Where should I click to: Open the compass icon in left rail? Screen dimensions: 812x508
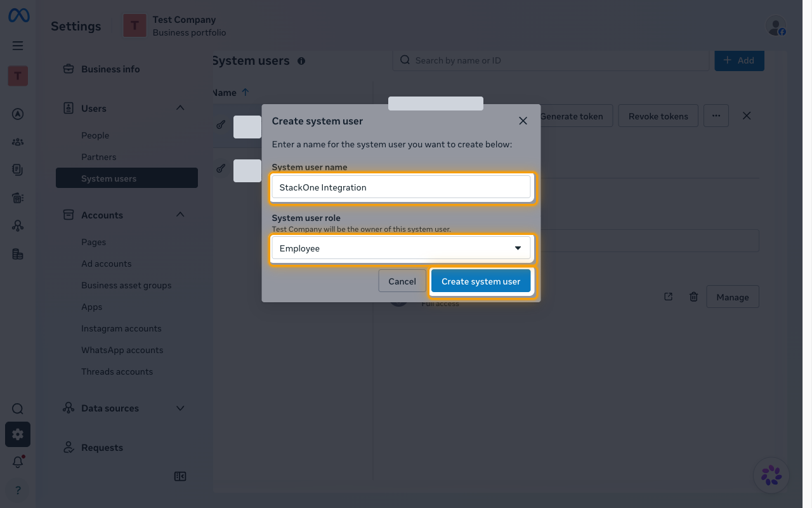[18, 114]
